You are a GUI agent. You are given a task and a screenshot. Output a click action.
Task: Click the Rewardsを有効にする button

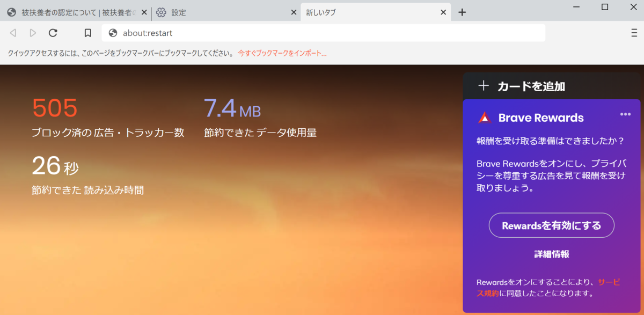coord(551,225)
